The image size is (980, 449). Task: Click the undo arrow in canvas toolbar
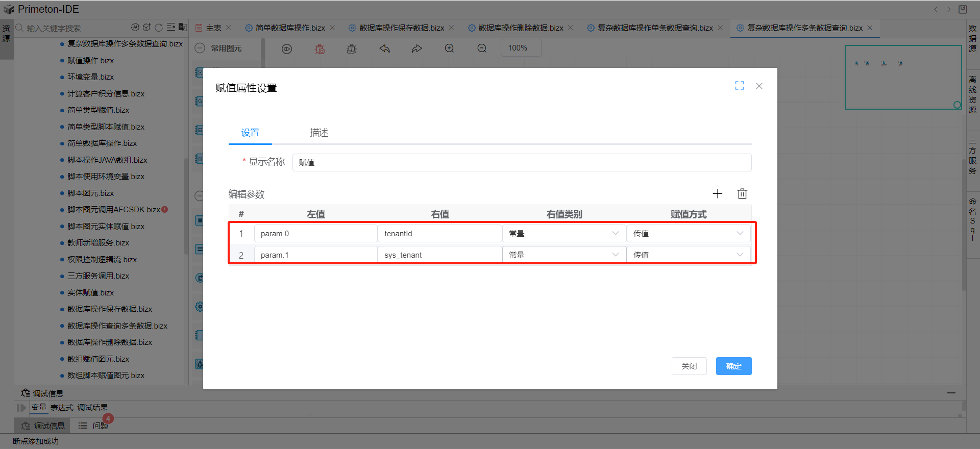point(384,48)
